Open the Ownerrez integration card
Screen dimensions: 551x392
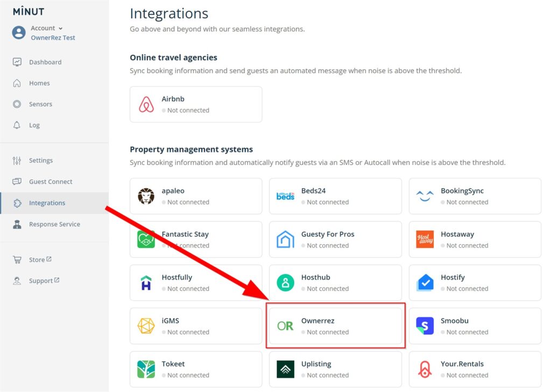click(335, 326)
